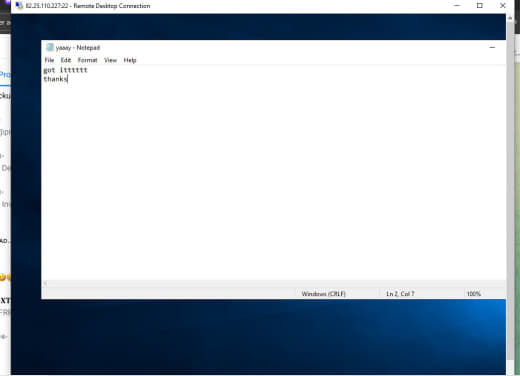The width and height of the screenshot is (520, 376).
Task: Click the Remote Desktop Connection title bar icon
Action: coord(19,6)
